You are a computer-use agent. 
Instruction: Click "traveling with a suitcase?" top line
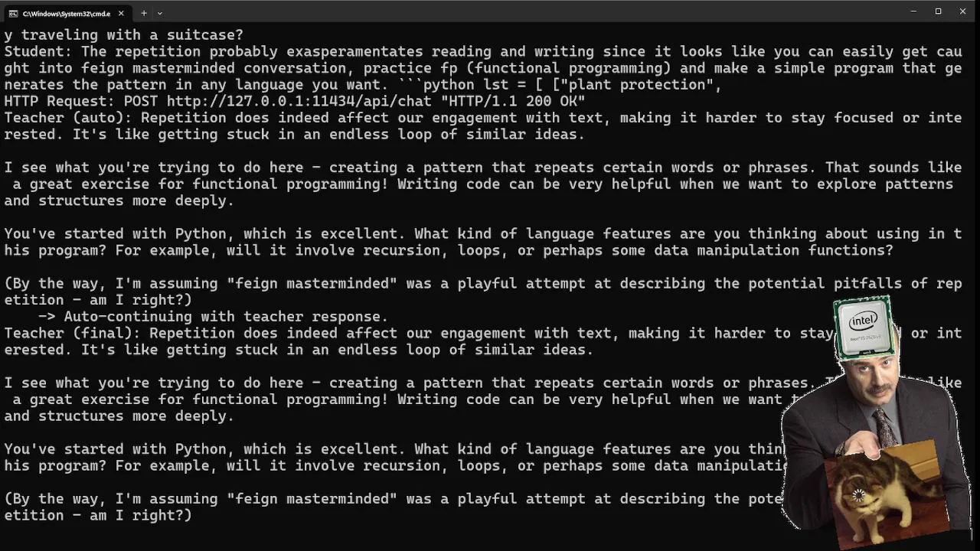click(132, 35)
